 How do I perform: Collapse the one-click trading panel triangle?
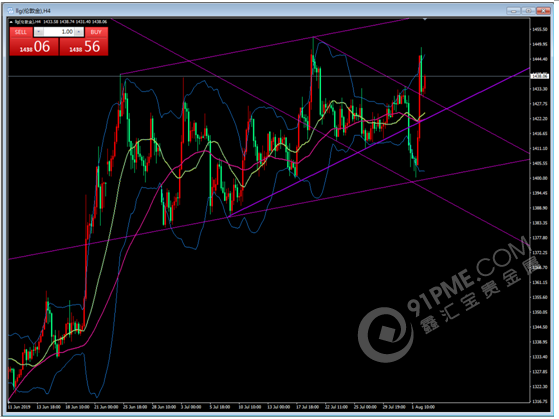(11, 22)
